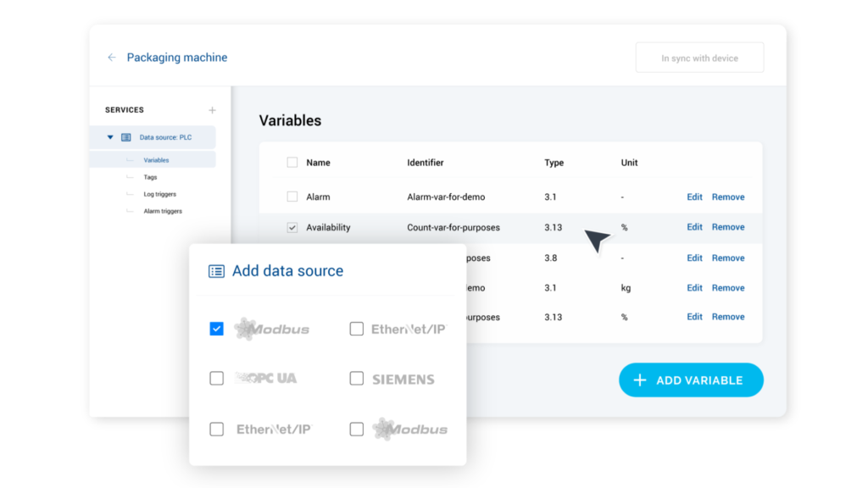Check the Alarm variable row checkbox
Viewport: 868px width, 488px height.
click(x=292, y=197)
